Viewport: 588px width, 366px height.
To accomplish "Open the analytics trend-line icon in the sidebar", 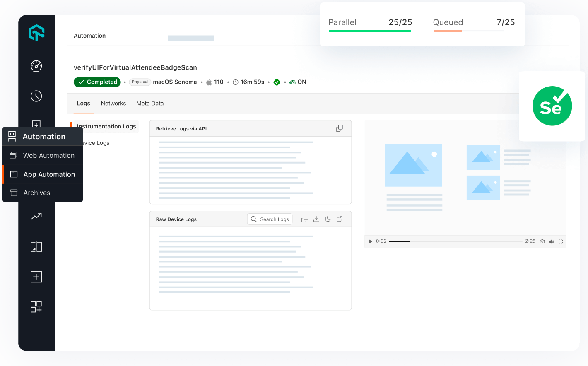I will [36, 216].
